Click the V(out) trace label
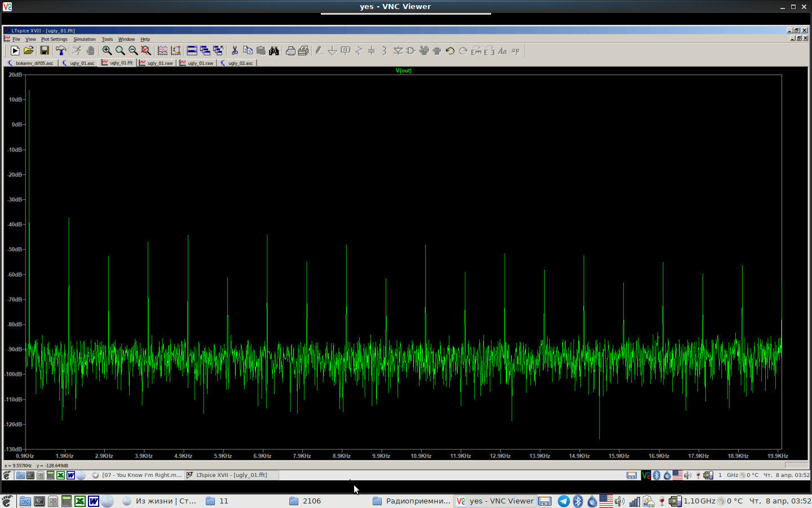 pyautogui.click(x=404, y=71)
